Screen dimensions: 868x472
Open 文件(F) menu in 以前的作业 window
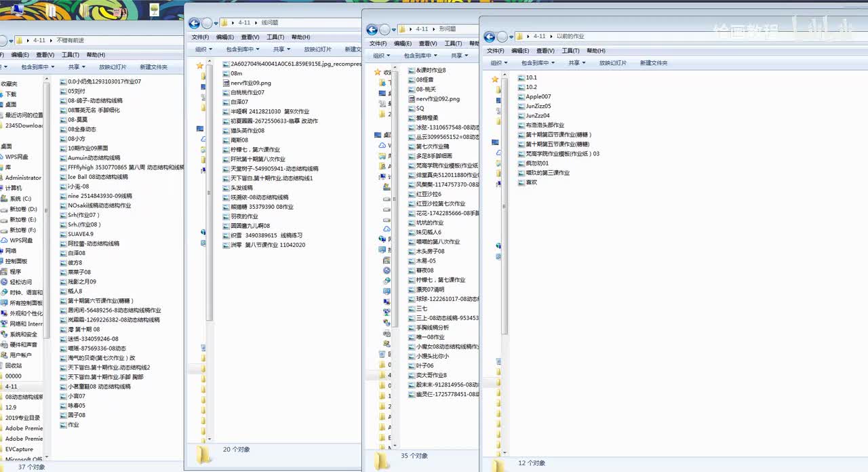[496, 51]
